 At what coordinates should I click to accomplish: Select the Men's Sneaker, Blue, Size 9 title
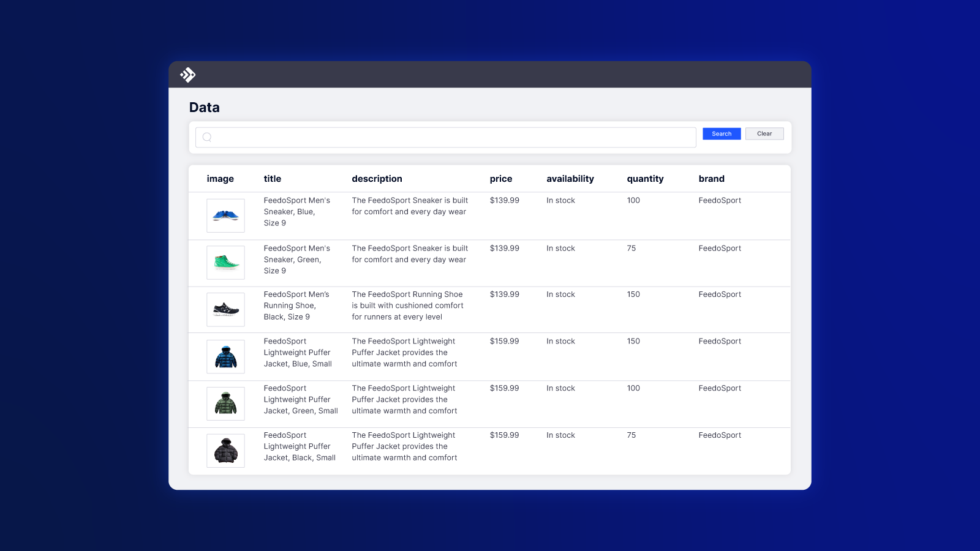coord(296,212)
